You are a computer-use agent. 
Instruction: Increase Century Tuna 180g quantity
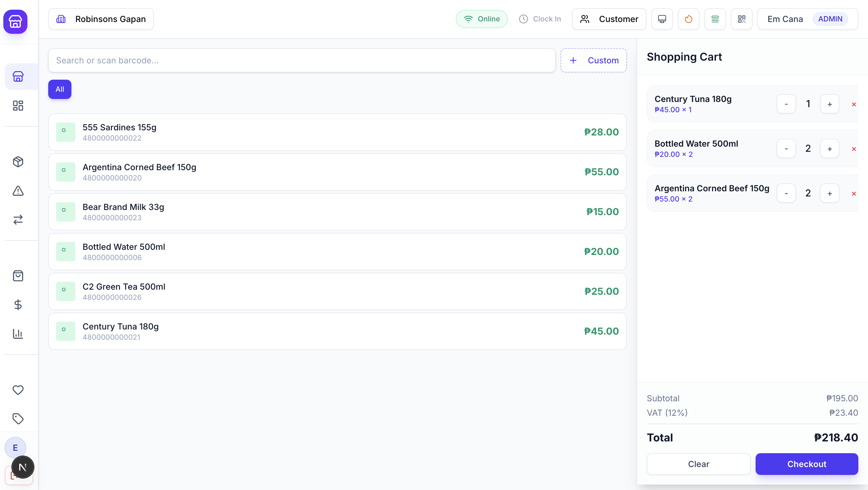[830, 104]
